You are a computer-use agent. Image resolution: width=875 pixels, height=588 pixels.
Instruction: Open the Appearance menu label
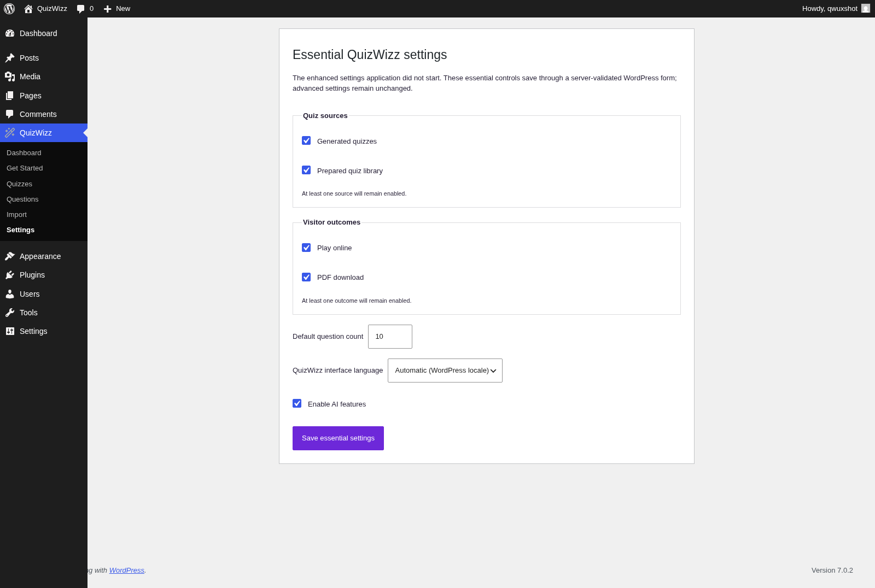40,256
